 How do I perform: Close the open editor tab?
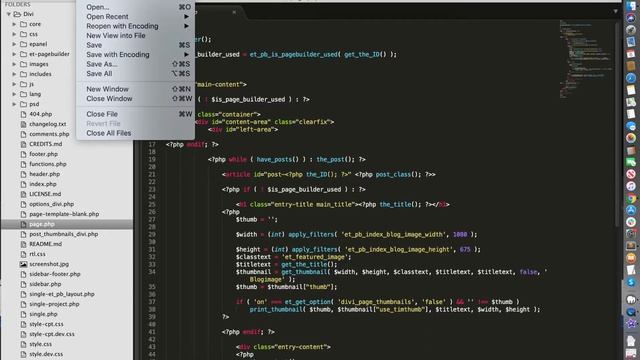pyautogui.click(x=234, y=12)
